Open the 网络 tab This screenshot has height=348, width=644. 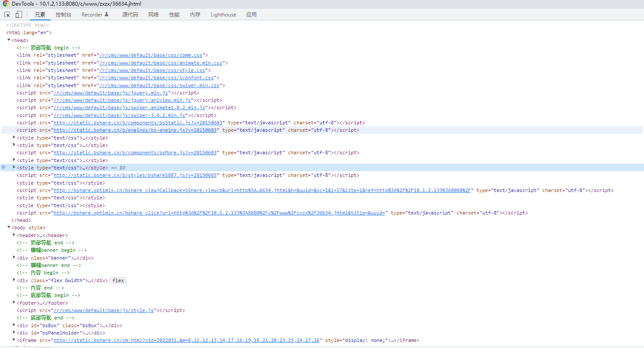pos(153,14)
